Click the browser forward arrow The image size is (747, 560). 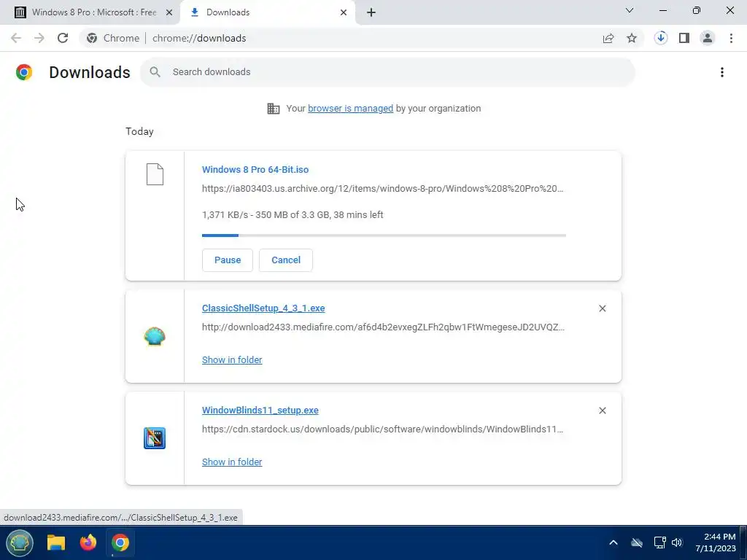pos(39,38)
